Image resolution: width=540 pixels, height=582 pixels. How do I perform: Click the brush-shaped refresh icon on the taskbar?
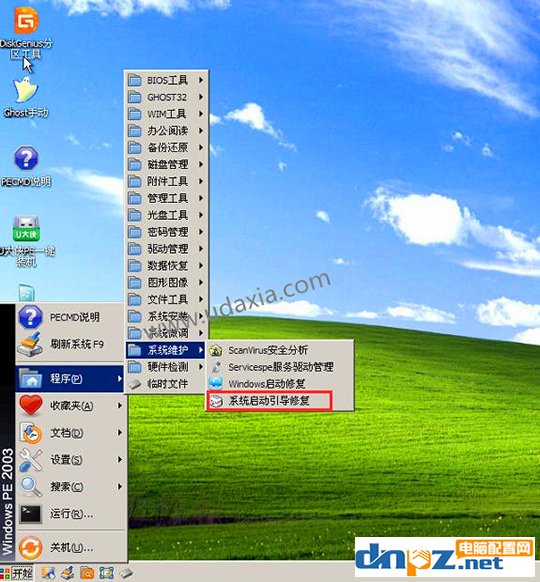pyautogui.click(x=68, y=573)
